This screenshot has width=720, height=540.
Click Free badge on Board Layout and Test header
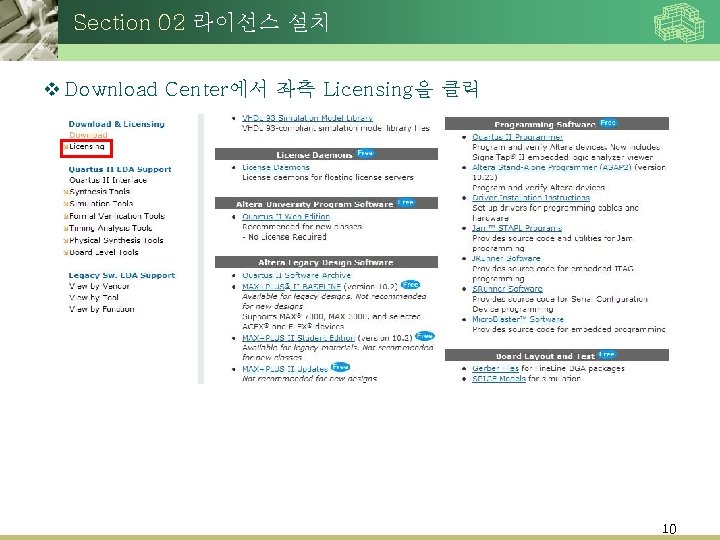click(607, 354)
